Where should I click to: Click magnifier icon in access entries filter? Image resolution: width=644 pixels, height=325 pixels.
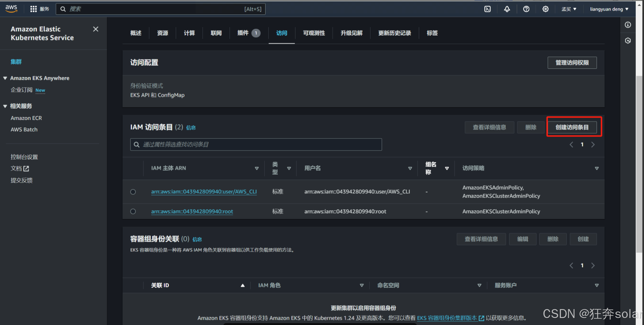click(x=136, y=145)
